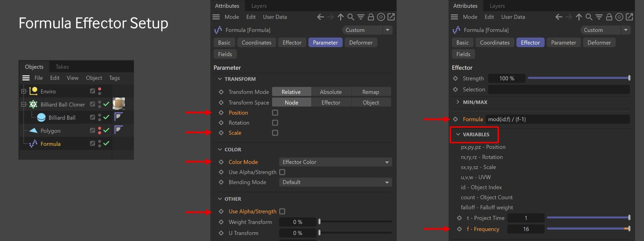Click Billiard Ball sphere icon
Screen dimensions: 644x241
coord(41,117)
